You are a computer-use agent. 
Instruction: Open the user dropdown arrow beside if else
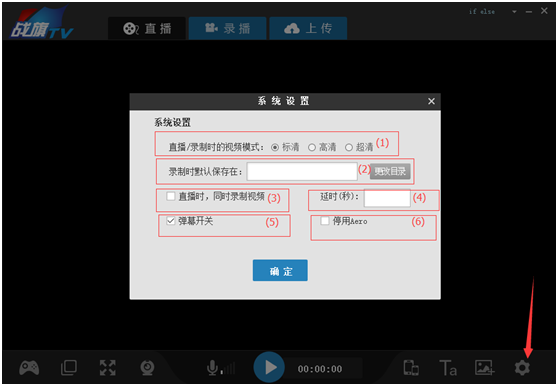[x=514, y=12]
